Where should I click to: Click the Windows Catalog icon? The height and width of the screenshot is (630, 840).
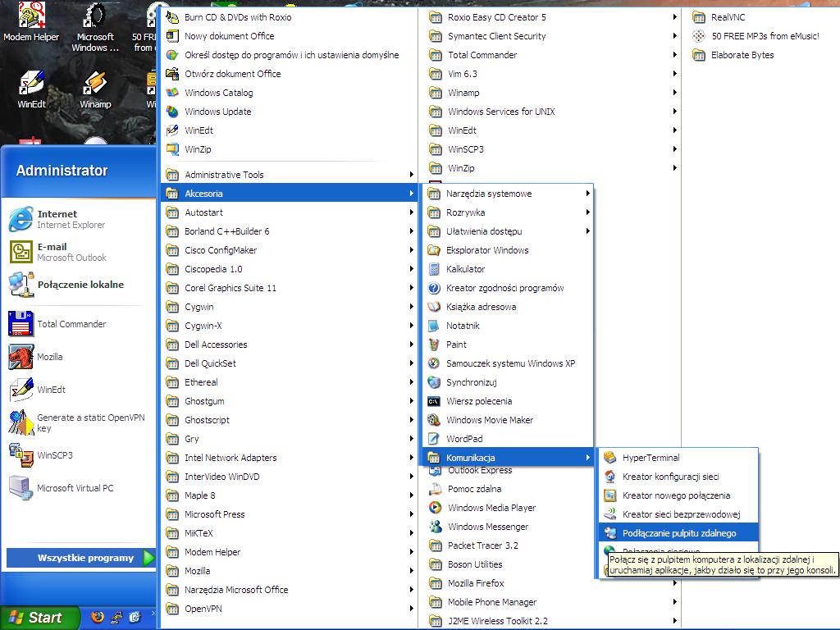[x=172, y=93]
